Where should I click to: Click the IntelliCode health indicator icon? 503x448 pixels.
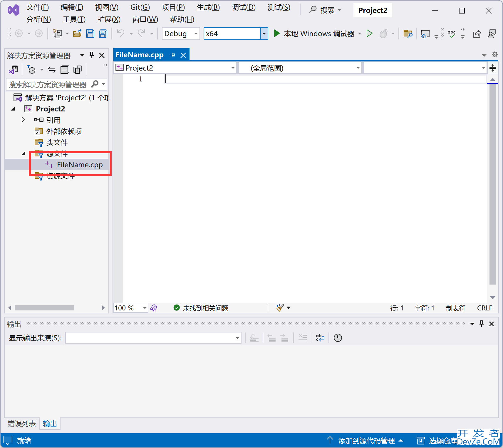[x=154, y=308]
